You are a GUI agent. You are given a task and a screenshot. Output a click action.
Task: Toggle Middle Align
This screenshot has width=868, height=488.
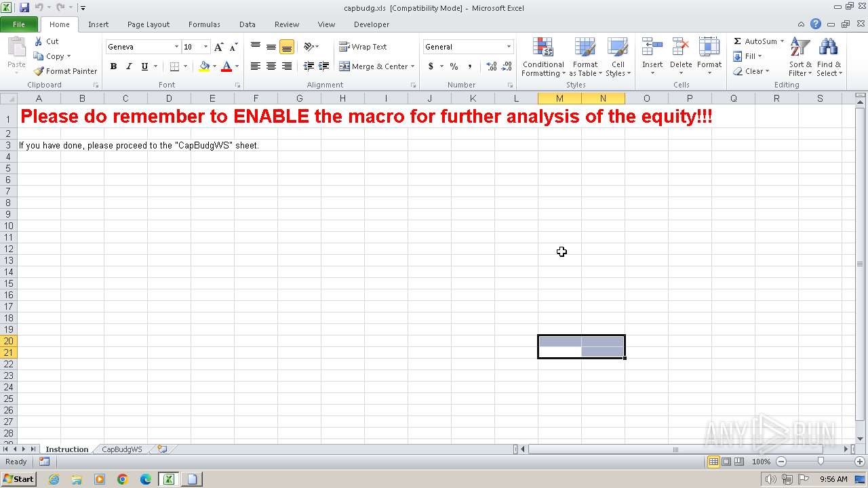click(271, 47)
